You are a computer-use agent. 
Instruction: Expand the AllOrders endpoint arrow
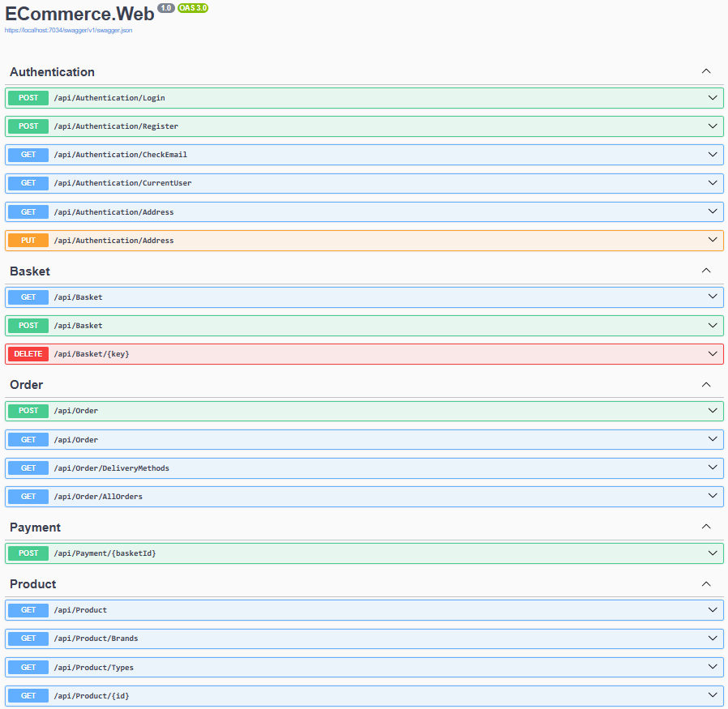point(713,496)
